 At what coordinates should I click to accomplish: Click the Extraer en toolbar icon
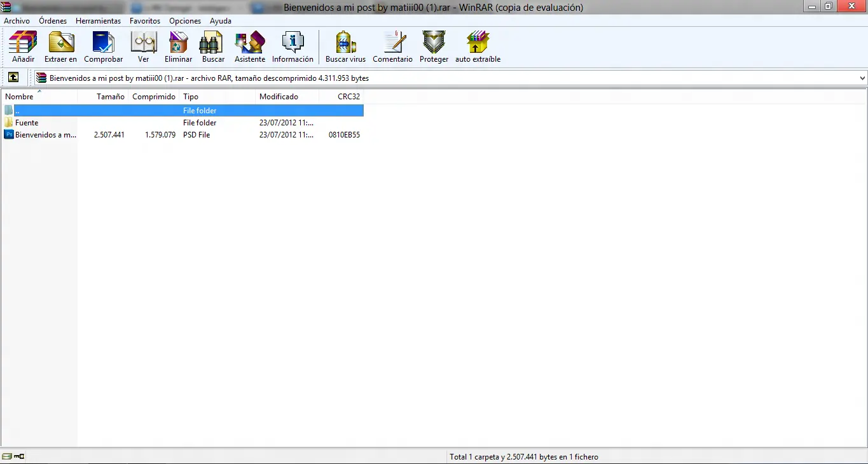[61, 43]
